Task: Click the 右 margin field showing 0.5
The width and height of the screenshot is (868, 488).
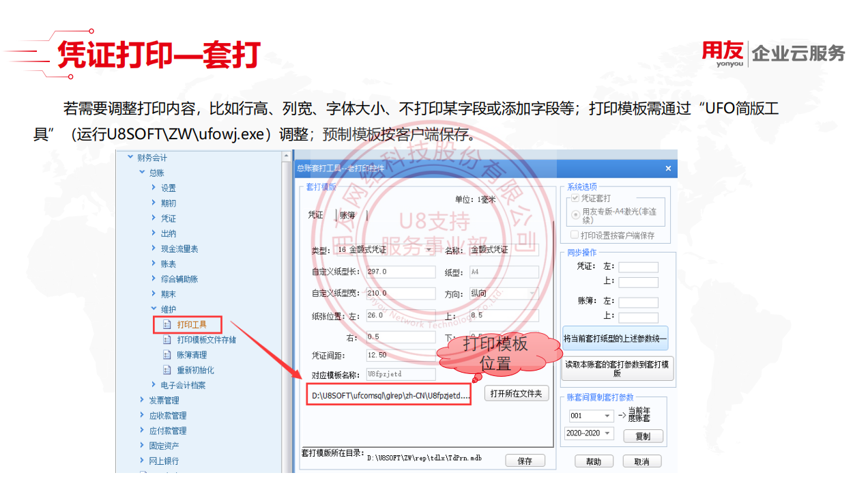Action: 400,337
